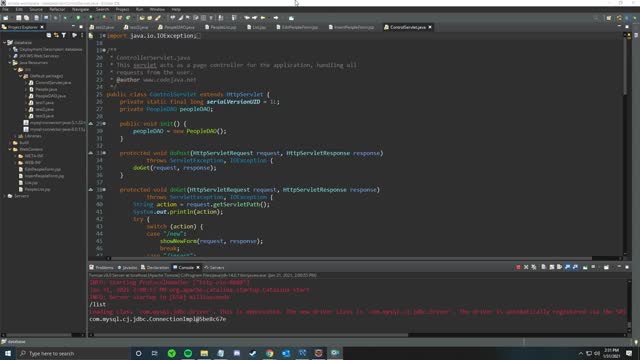Open the Javadoc view tab
The height and width of the screenshot is (360, 640).
coord(127,267)
